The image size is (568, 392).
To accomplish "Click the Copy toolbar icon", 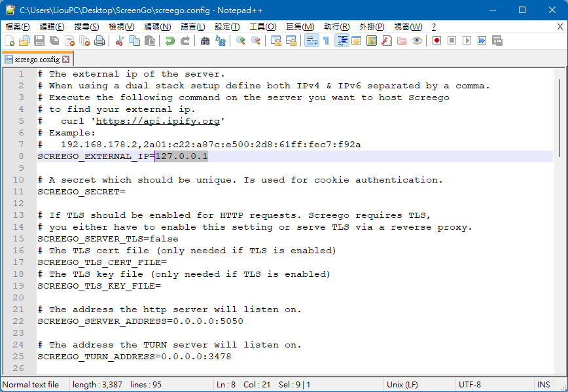I will 135,41.
